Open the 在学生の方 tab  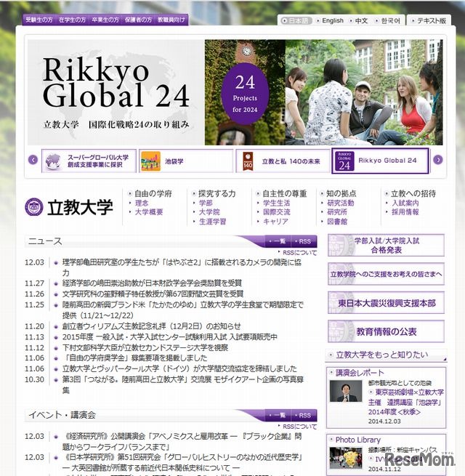pyautogui.click(x=72, y=20)
